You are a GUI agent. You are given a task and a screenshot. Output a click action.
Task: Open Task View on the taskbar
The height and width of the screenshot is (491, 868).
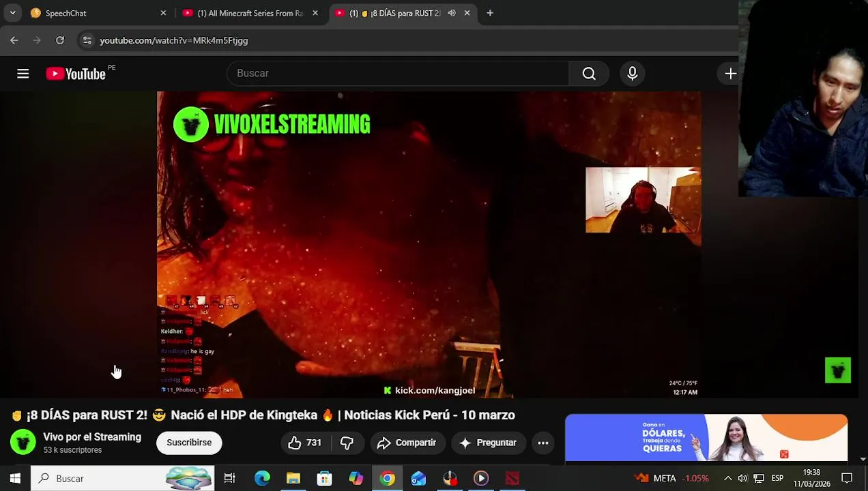click(x=229, y=478)
